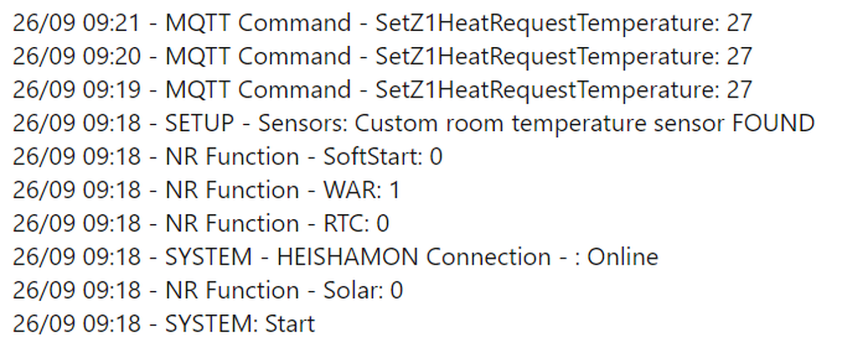Click "NR Function" in the SoftStart line
The height and width of the screenshot is (348, 868).
coord(232,157)
